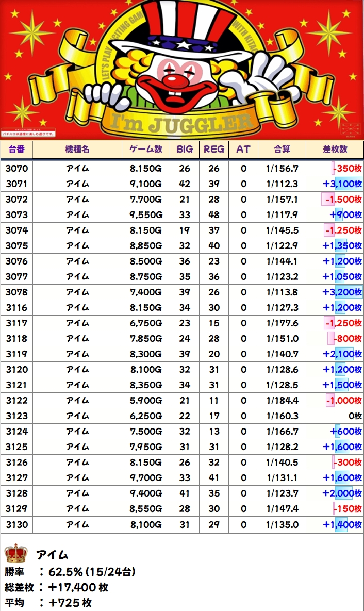Click the 5,900G game count

pyautogui.click(x=146, y=401)
